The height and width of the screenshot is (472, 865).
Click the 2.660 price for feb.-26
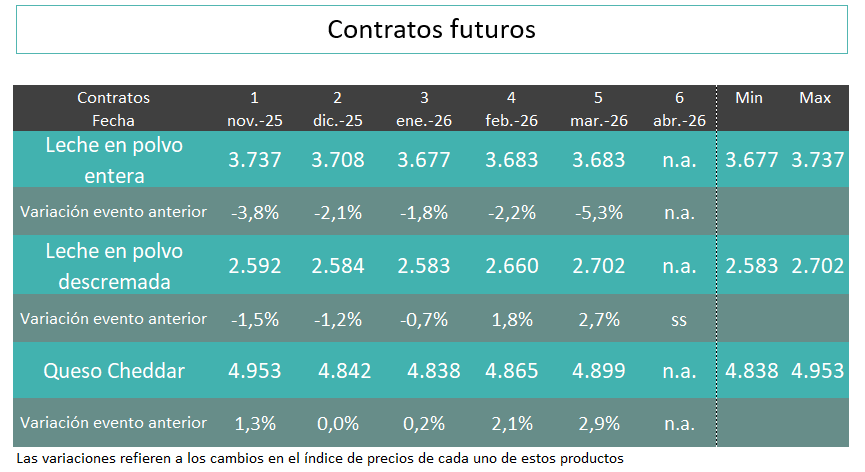pyautogui.click(x=511, y=266)
